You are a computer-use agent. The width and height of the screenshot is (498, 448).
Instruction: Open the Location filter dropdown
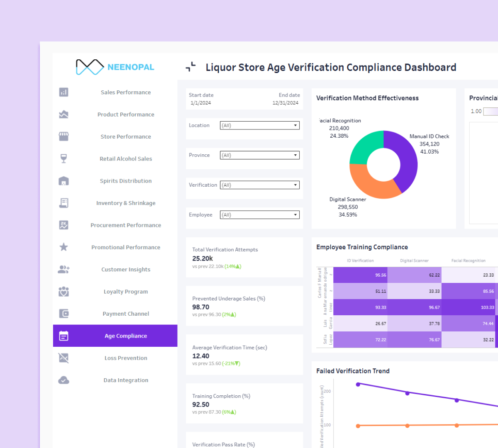click(x=260, y=125)
